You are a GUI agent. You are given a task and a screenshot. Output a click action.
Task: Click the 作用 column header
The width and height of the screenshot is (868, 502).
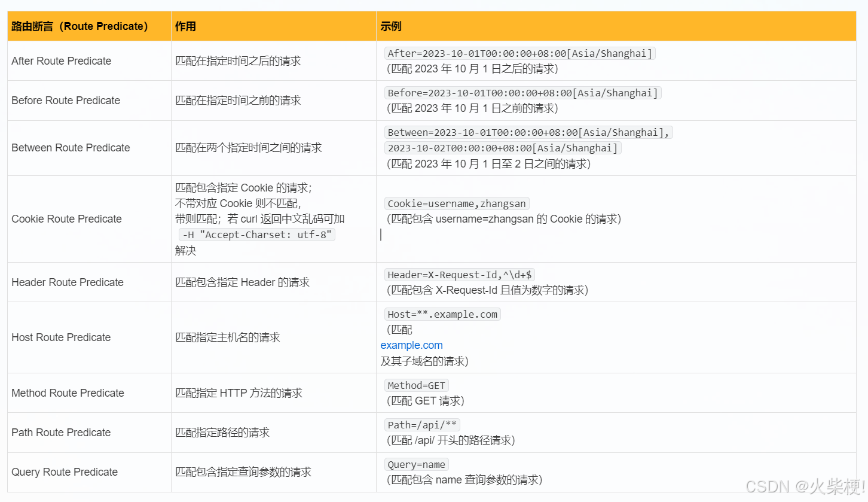coord(185,26)
